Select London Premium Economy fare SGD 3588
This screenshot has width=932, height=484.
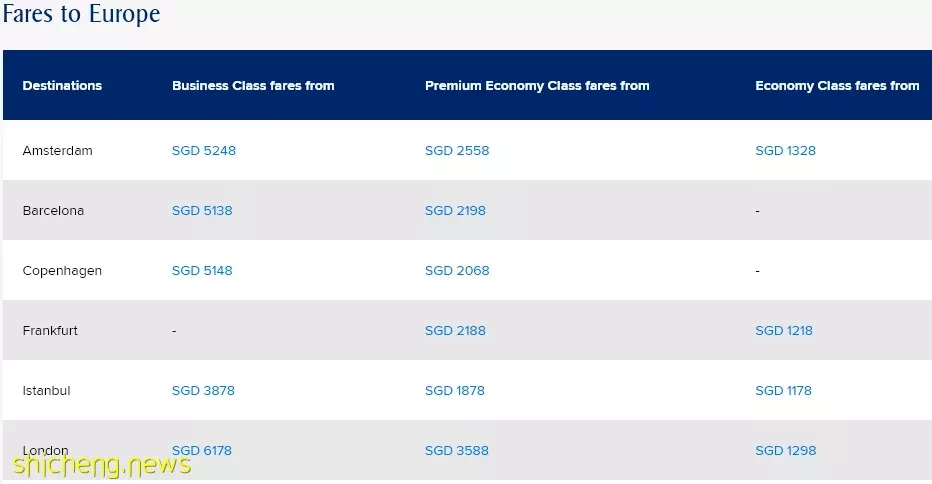pos(456,451)
